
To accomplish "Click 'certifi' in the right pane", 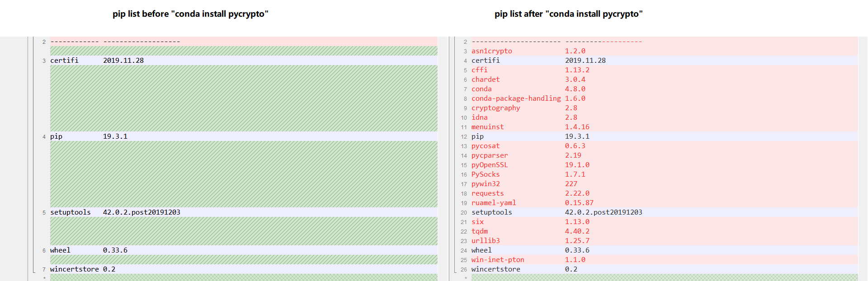I will pos(486,61).
